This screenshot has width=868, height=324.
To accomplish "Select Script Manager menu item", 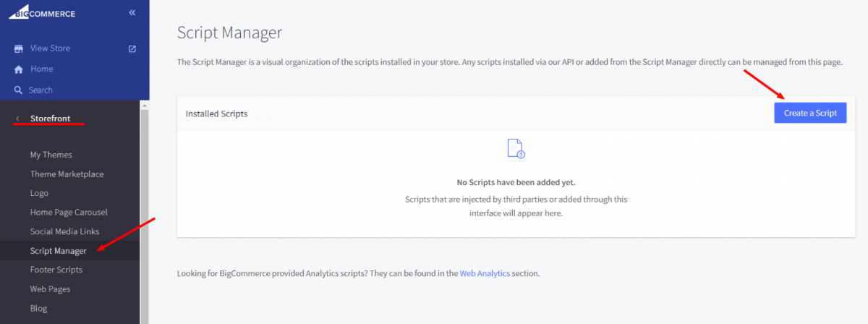I will (x=58, y=251).
